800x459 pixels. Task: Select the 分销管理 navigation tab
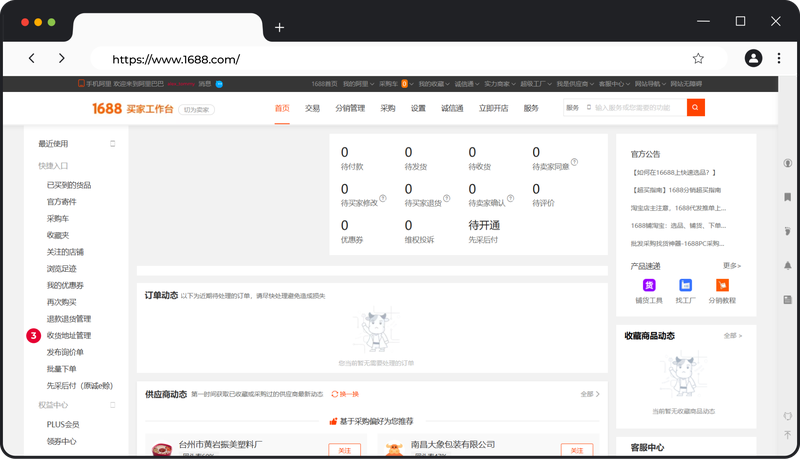[350, 108]
